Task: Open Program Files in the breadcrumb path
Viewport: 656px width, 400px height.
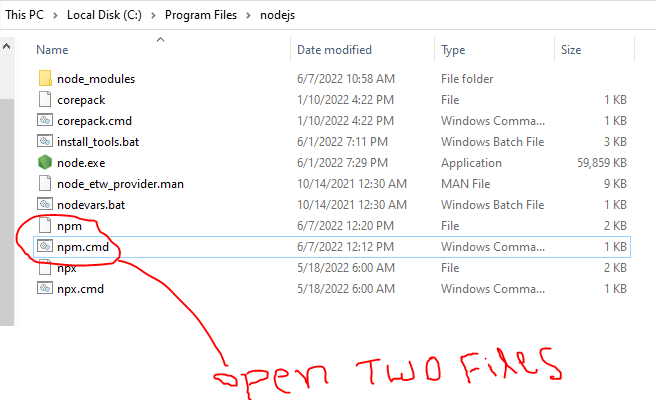Action: 201,15
